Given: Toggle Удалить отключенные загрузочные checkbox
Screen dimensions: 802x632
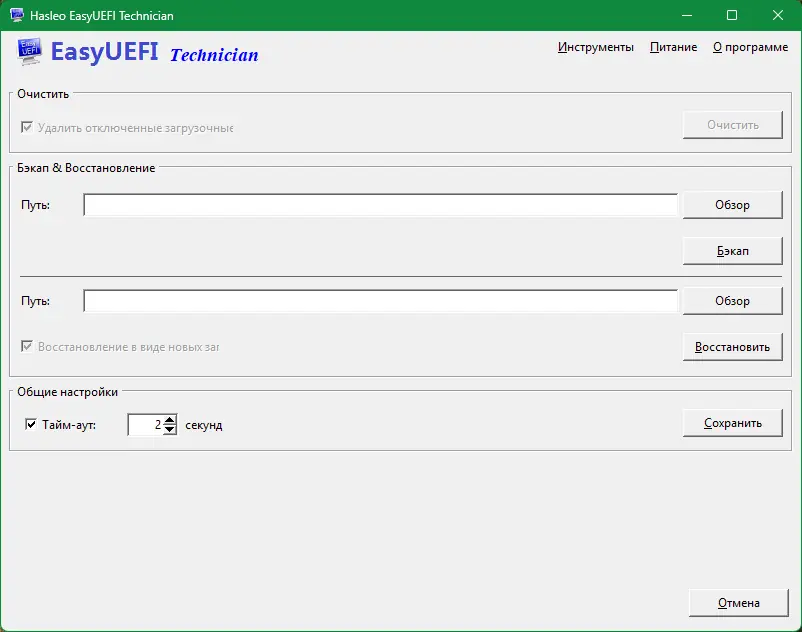Looking at the screenshot, I should (x=27, y=127).
